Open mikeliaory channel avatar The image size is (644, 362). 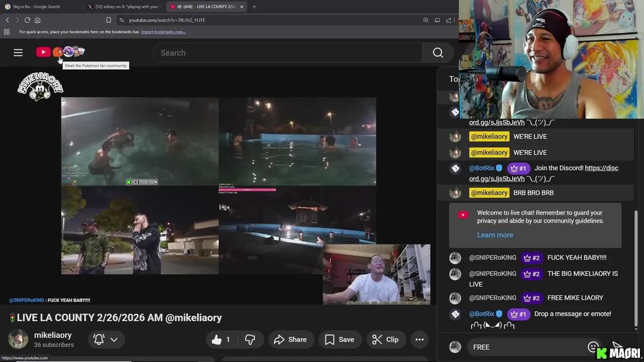click(18, 339)
